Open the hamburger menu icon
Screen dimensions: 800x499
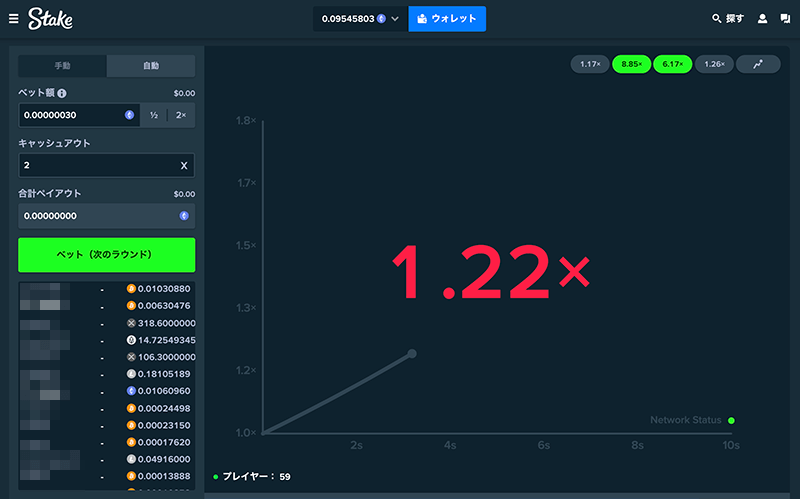13,18
